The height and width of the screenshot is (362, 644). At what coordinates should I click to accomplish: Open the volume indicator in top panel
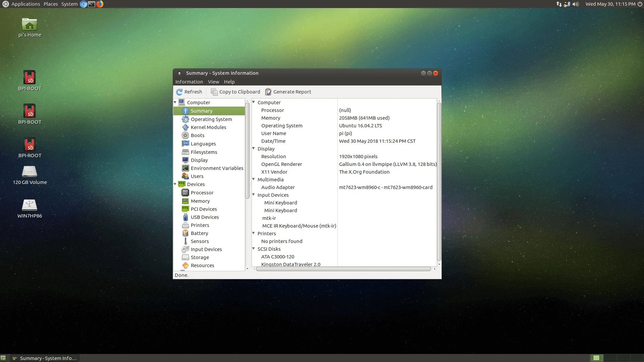tap(576, 4)
